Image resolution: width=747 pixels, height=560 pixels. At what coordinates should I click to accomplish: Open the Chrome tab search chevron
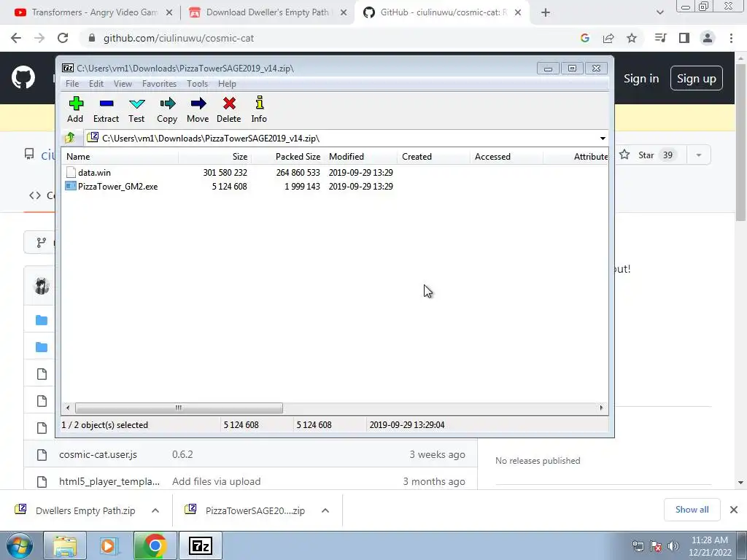[659, 12]
